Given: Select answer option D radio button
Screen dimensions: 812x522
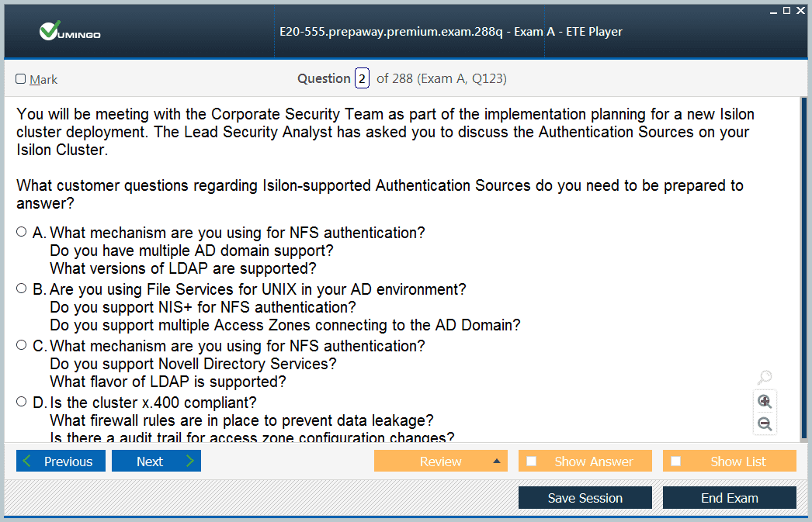Looking at the screenshot, I should tap(22, 402).
